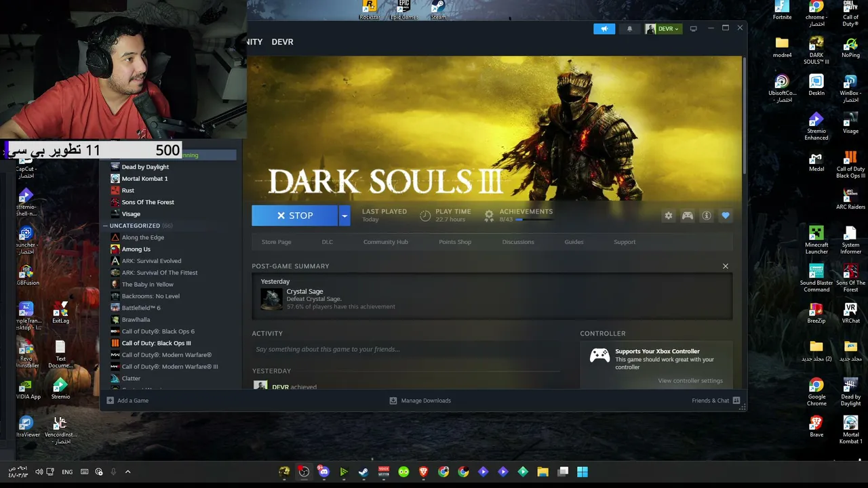868x488 pixels.
Task: Open OBS Studio from the taskbar
Action: (x=304, y=472)
